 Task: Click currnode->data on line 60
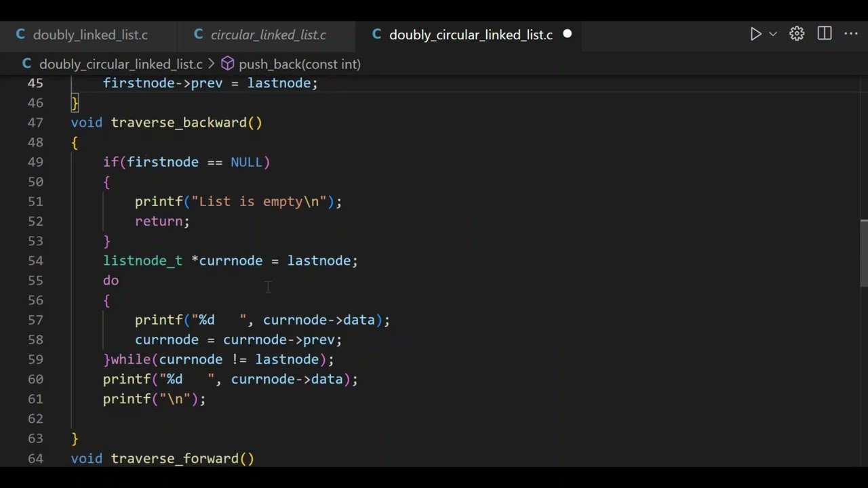(x=287, y=379)
